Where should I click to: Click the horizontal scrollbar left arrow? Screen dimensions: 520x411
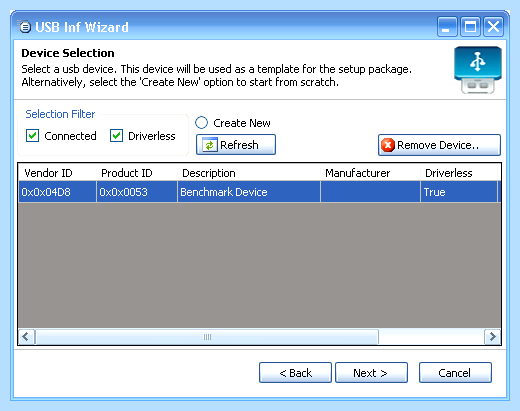(x=26, y=337)
